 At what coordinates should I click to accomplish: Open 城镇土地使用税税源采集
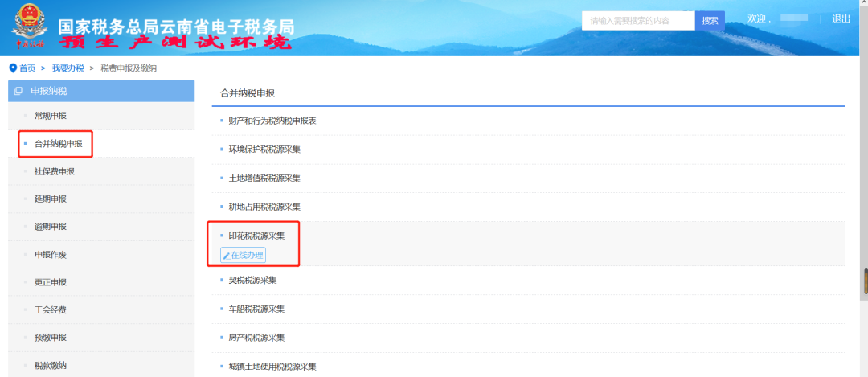(x=272, y=367)
